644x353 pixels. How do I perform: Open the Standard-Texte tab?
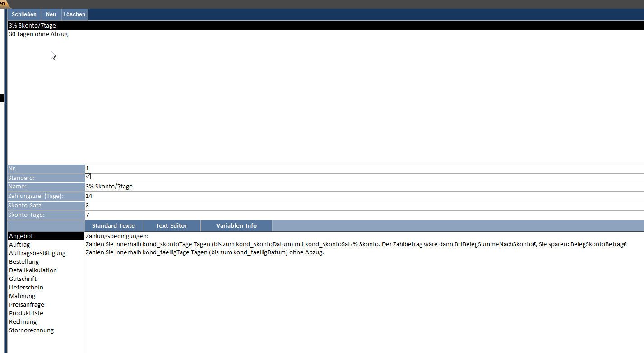point(113,226)
